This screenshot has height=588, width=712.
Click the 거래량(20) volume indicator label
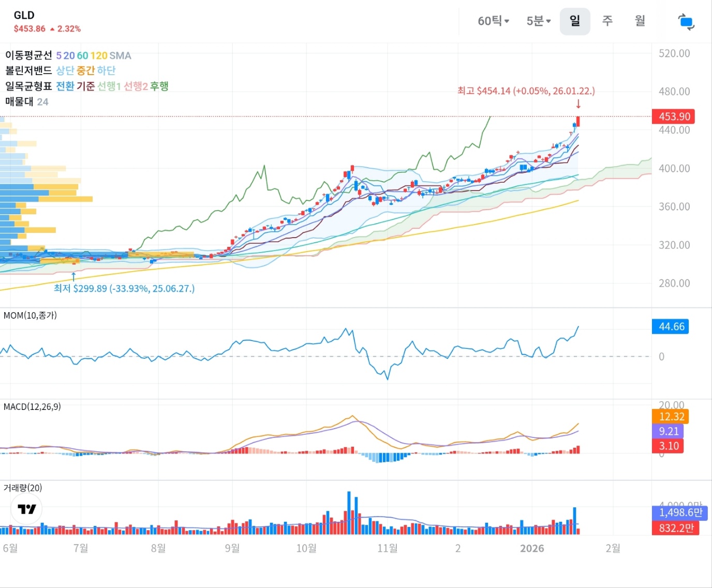tap(23, 488)
